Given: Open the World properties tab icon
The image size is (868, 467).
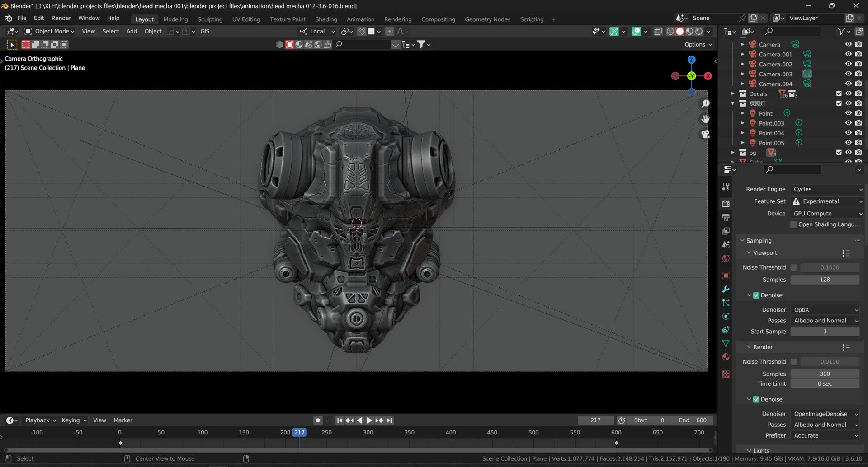Looking at the screenshot, I should tap(726, 258).
